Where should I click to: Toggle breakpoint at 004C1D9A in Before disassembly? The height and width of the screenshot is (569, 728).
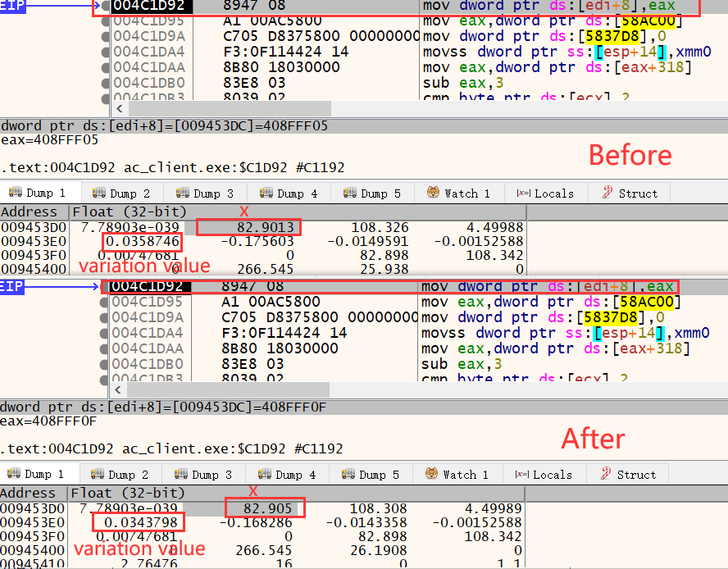[x=105, y=36]
